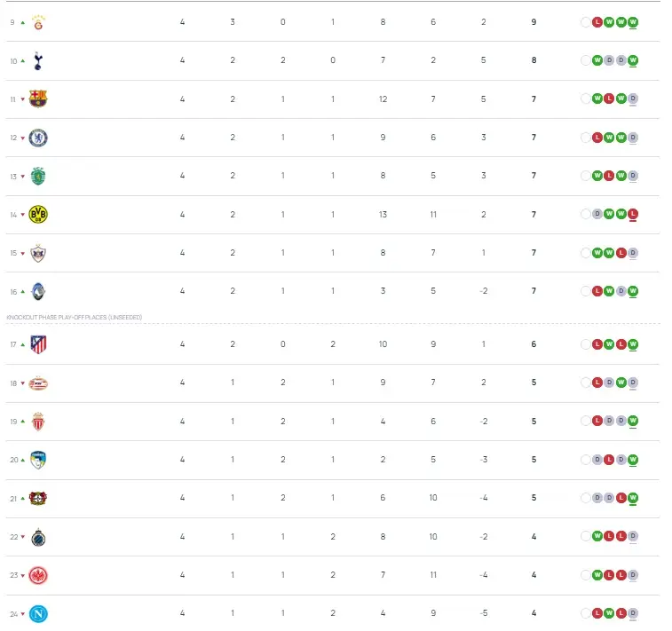Open the Napoli team logo

pos(38,613)
